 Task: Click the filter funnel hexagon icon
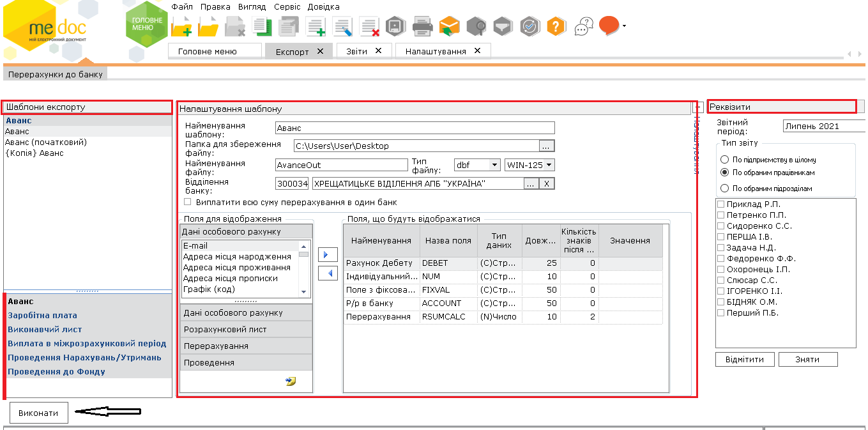click(x=503, y=26)
